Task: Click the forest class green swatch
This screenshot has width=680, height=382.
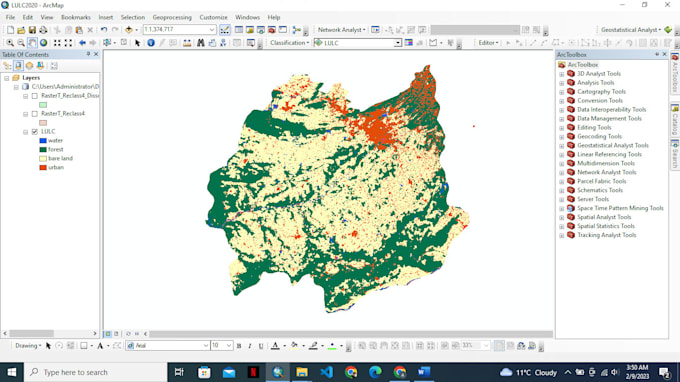Action: tap(43, 150)
